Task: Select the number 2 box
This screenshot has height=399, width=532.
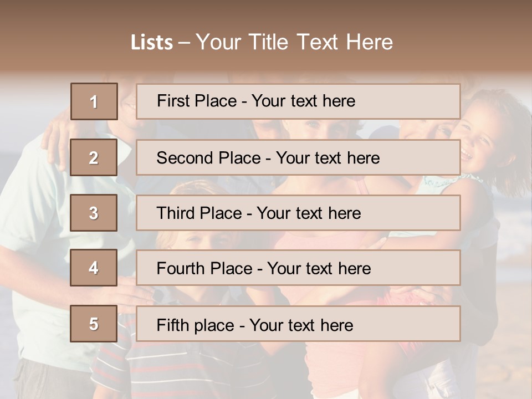Action: tap(94, 157)
